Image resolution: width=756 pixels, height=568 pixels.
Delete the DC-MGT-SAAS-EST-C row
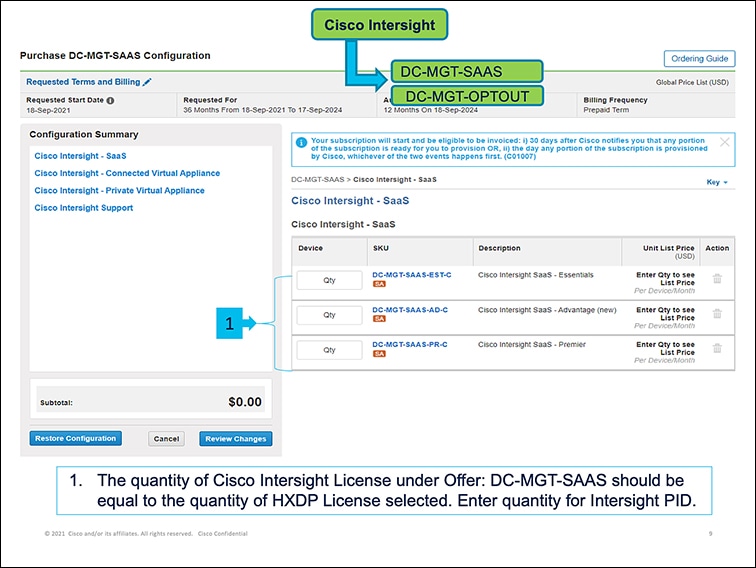point(717,278)
